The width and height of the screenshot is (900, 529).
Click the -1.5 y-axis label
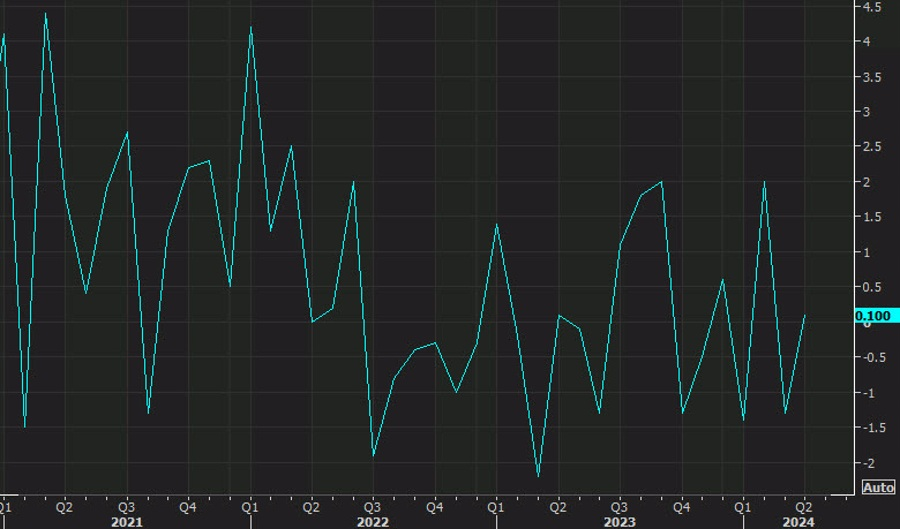click(x=873, y=428)
